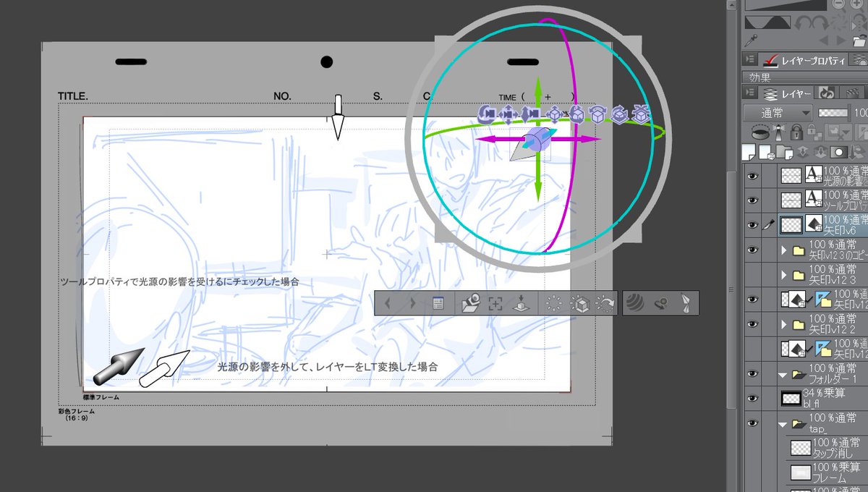The image size is (868, 492).
Task: Click the cone-shaped rightmost launcher icon
Action: (x=685, y=304)
